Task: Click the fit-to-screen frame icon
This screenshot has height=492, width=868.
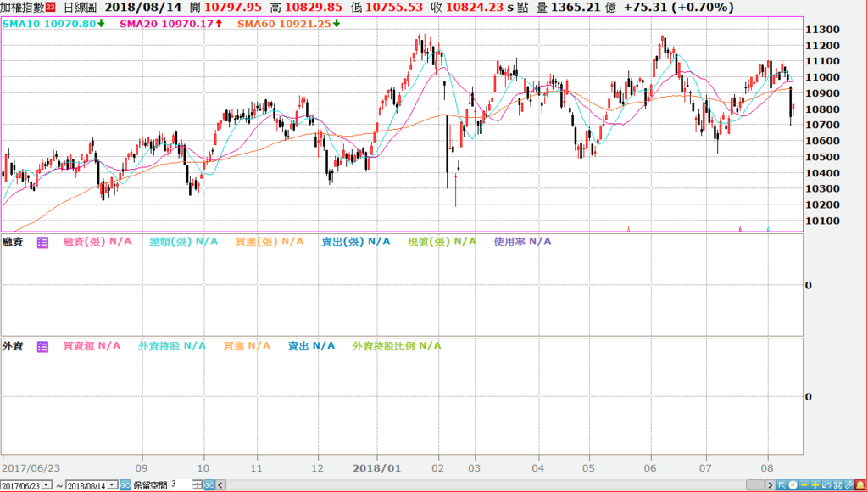Action: (x=838, y=485)
